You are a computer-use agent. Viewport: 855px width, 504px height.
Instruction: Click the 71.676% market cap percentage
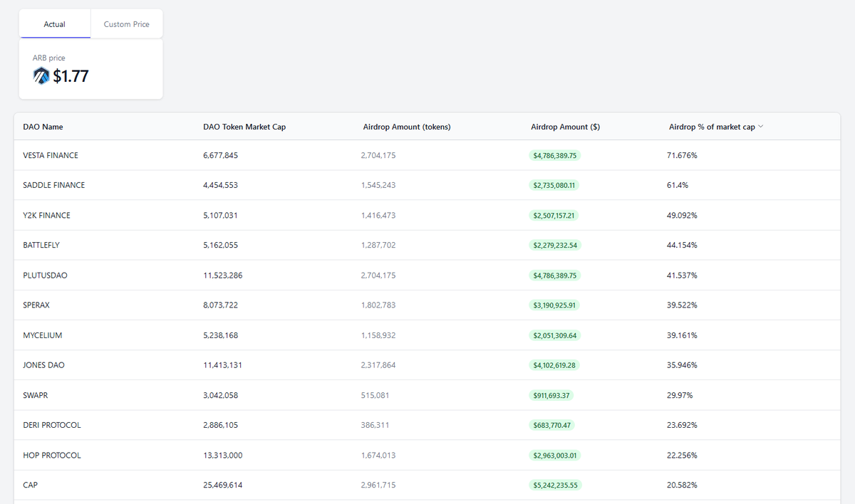tap(682, 155)
